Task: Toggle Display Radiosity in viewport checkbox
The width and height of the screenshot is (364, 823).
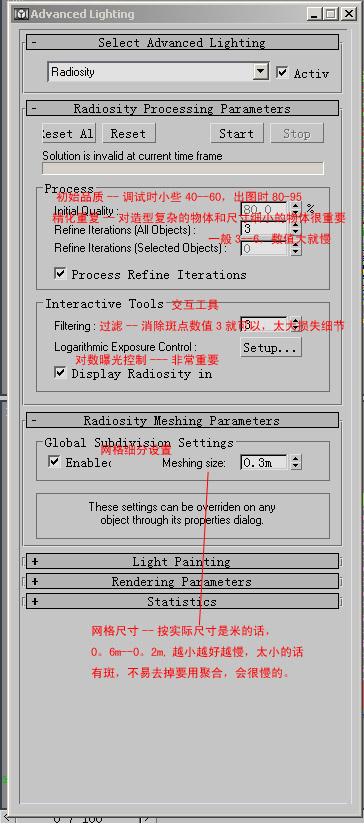Action: (x=60, y=373)
